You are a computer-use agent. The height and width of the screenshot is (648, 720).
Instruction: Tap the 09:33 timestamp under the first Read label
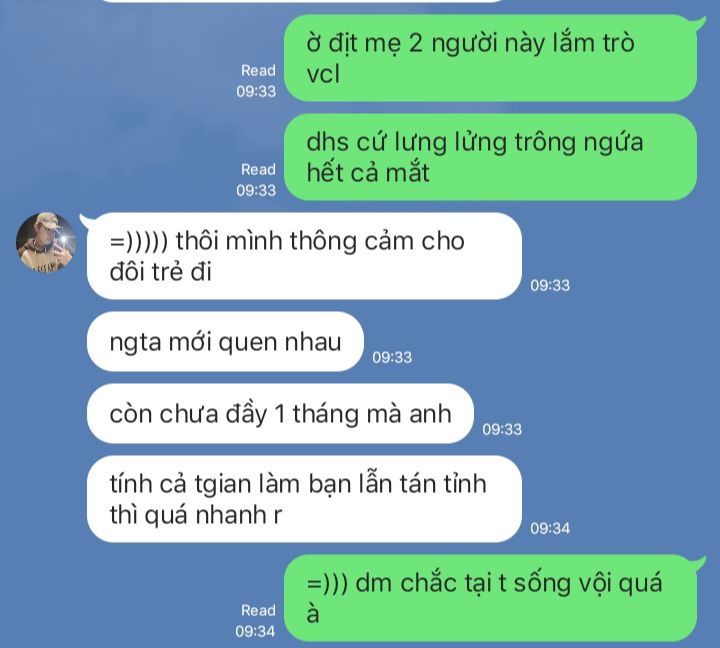[x=256, y=91]
